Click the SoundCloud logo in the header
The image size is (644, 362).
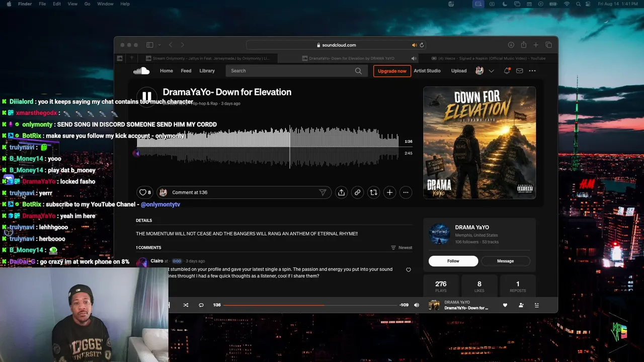click(141, 71)
